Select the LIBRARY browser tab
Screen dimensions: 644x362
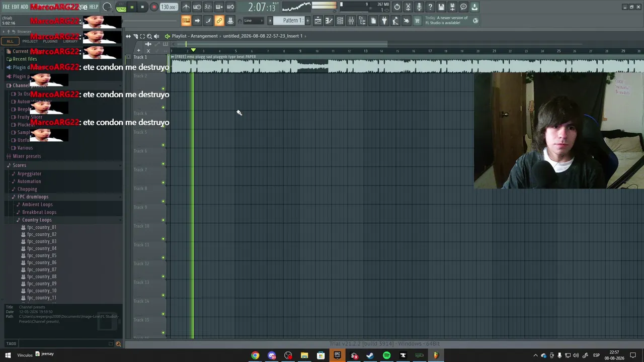[x=70, y=41]
